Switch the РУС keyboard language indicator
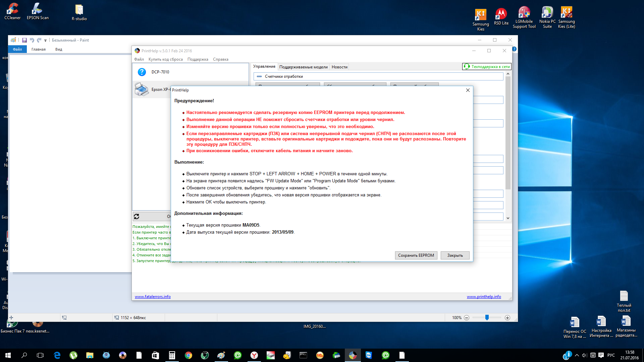 click(611, 355)
